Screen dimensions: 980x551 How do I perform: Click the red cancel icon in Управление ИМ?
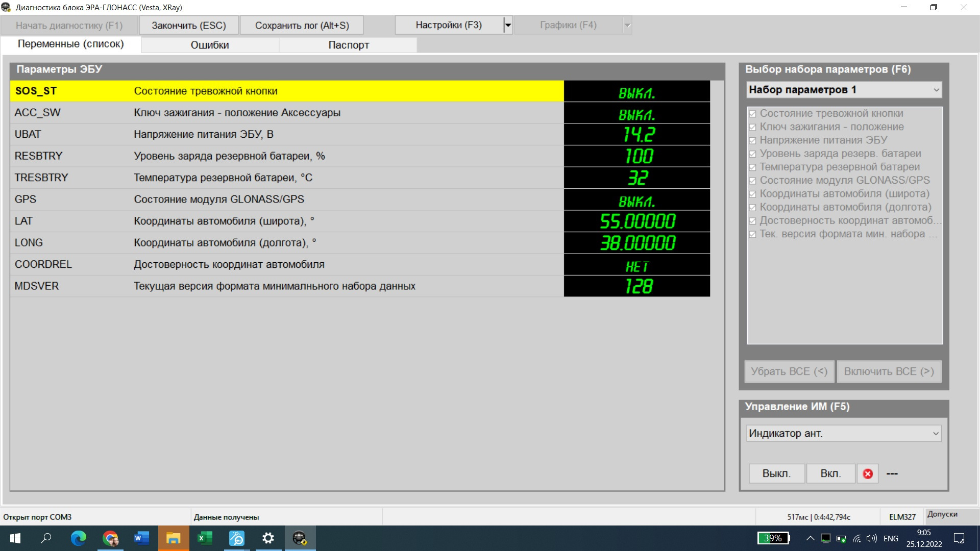coord(868,473)
